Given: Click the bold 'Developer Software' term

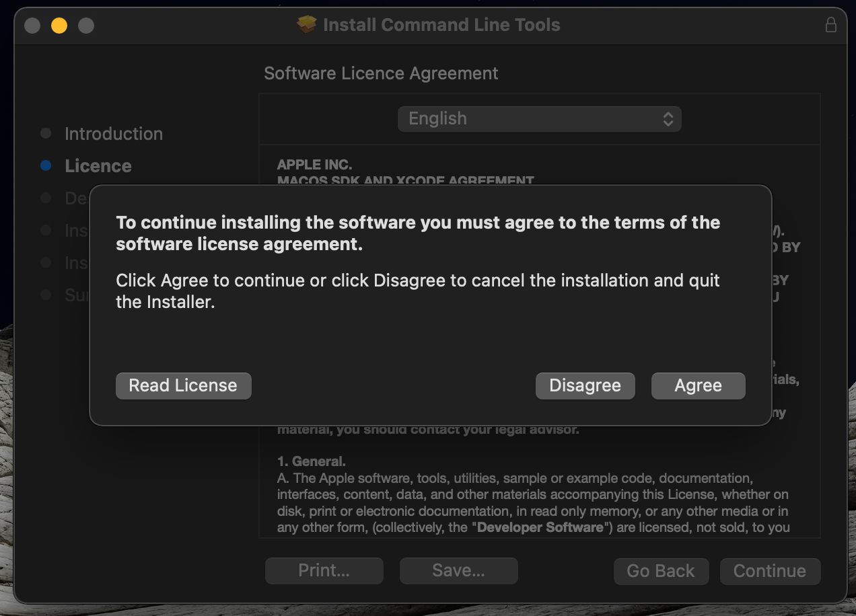Looking at the screenshot, I should point(540,527).
